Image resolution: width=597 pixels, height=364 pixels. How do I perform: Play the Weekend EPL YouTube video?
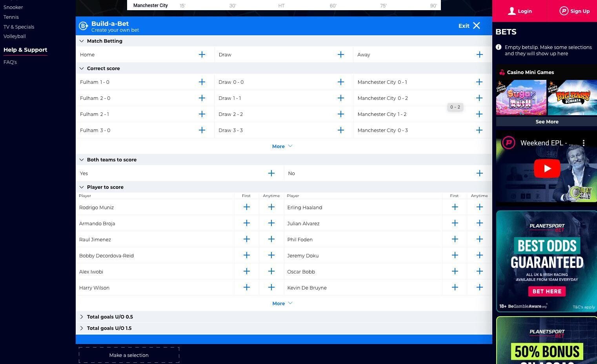(547, 169)
